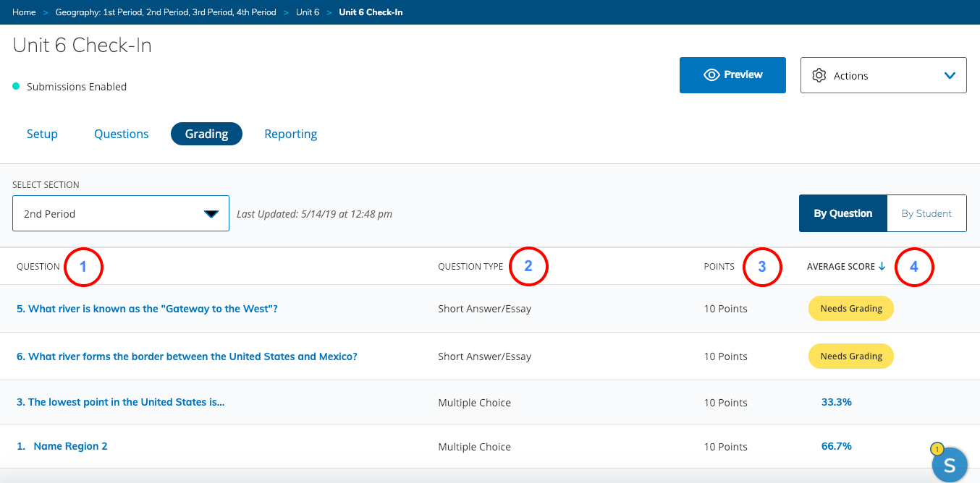The height and width of the screenshot is (483, 980).
Task: Open question 5 about Gateway to the West
Action: tap(147, 309)
